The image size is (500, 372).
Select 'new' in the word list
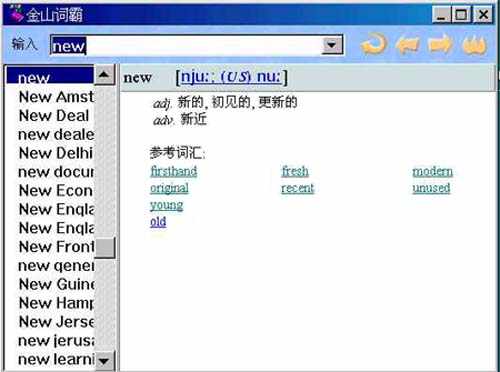click(x=50, y=77)
